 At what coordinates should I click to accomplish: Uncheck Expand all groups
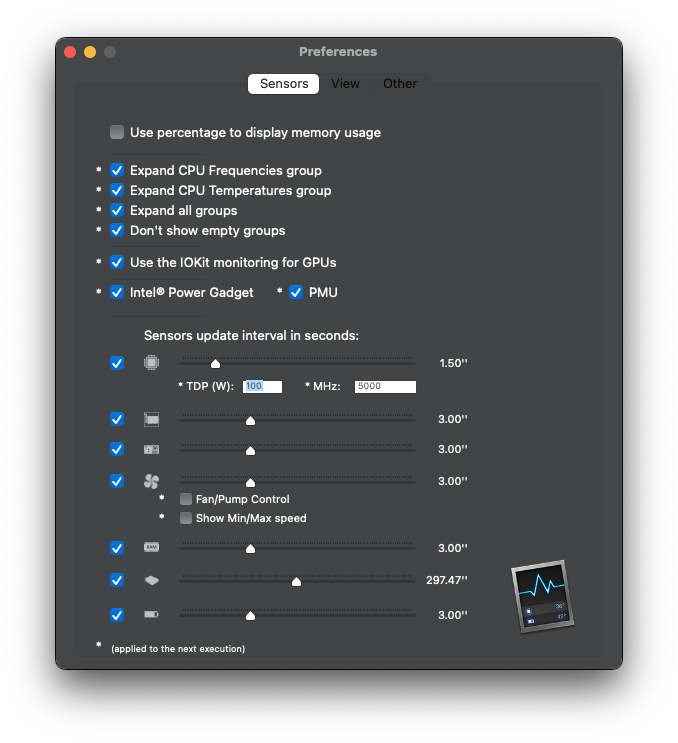[117, 210]
